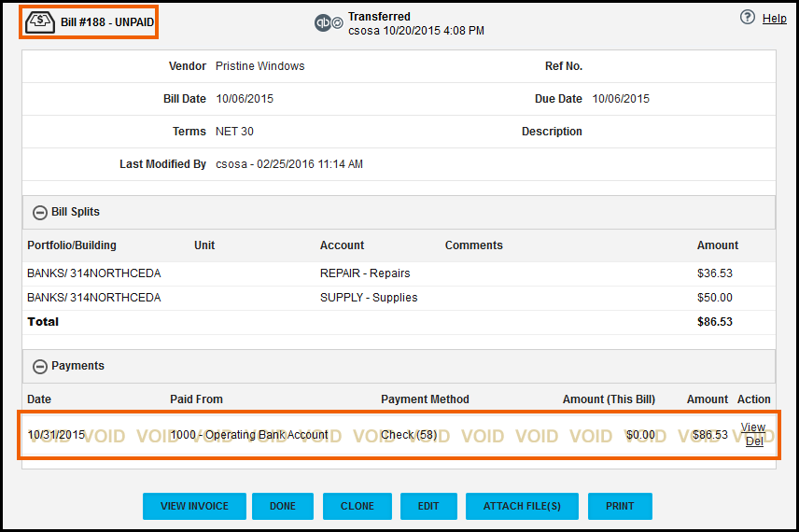Viewport: 799px width, 532px height.
Task: Select the REPAIR - Repairs split row
Action: 399,273
